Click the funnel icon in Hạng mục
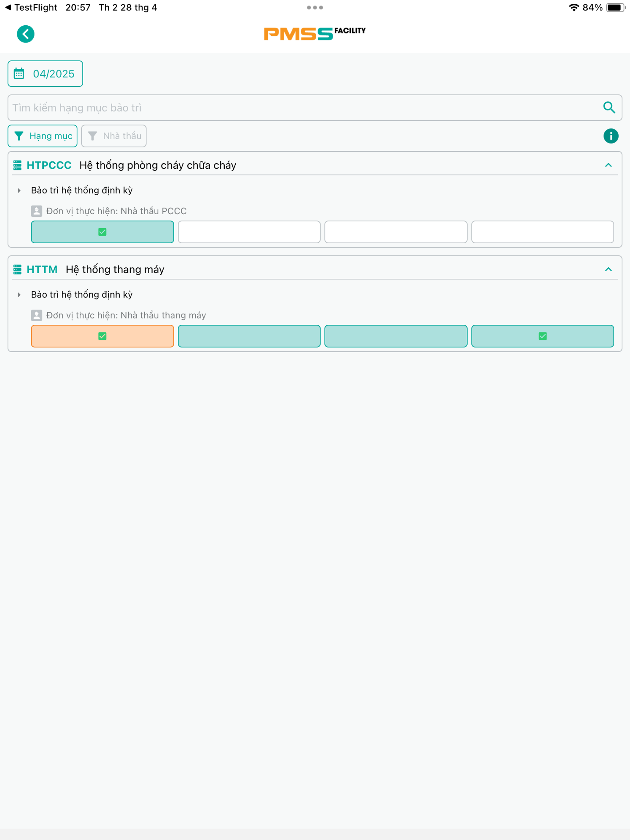Image resolution: width=630 pixels, height=840 pixels. coord(19,136)
